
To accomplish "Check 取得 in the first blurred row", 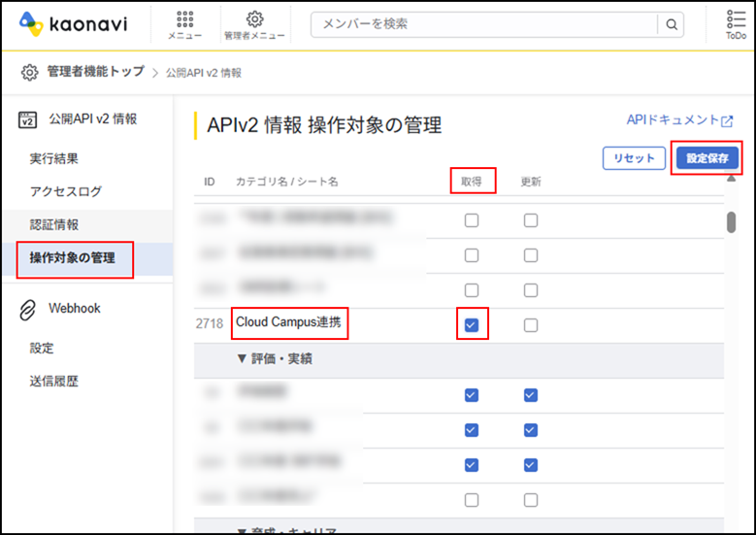I will 472,220.
